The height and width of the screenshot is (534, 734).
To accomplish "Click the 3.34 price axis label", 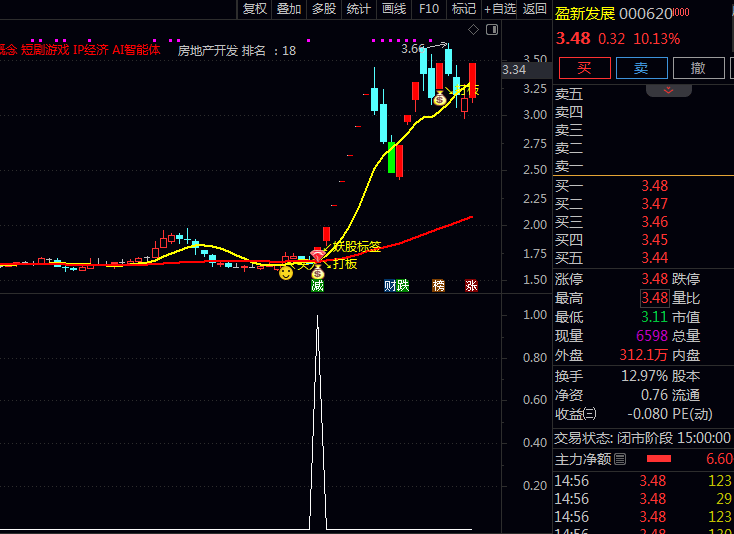I will tap(514, 70).
